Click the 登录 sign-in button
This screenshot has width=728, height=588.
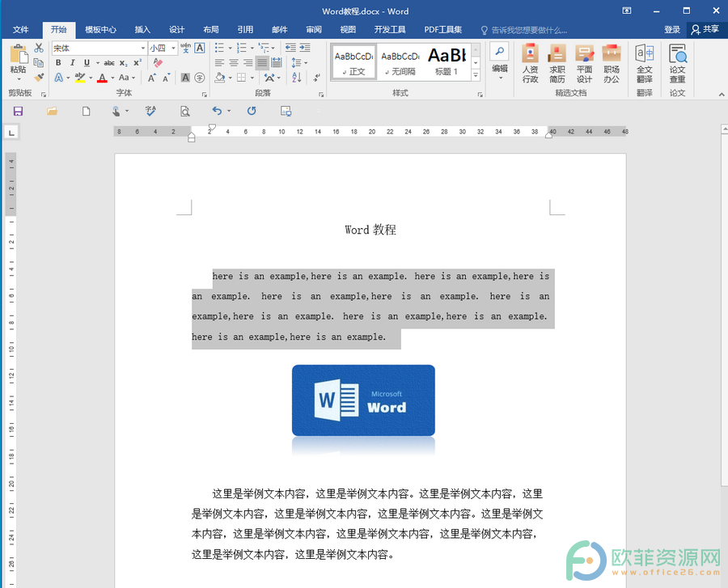pyautogui.click(x=672, y=30)
